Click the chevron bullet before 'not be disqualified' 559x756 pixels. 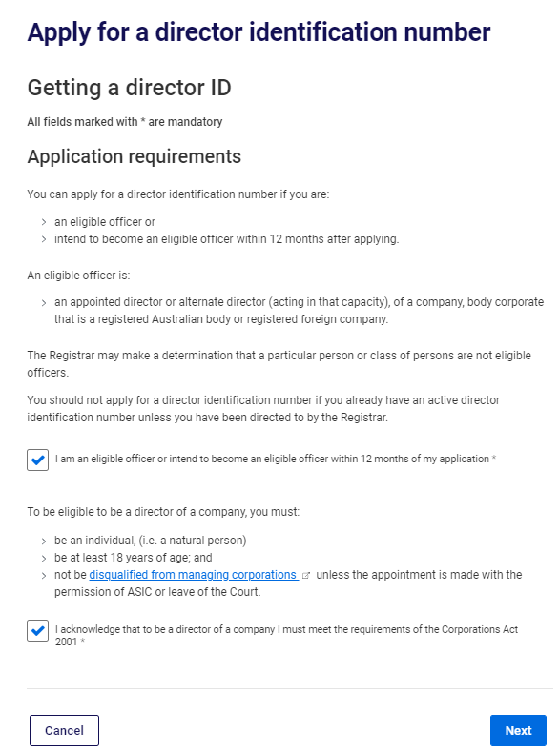point(44,575)
